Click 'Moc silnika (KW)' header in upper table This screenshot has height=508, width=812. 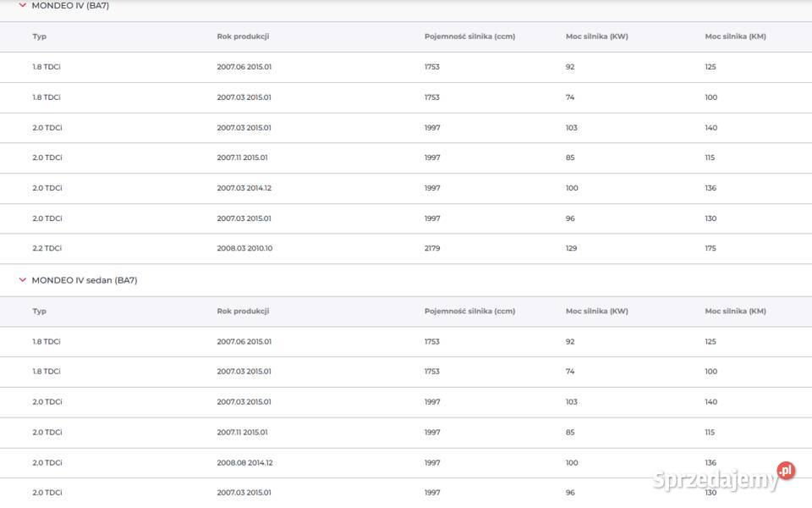(x=596, y=36)
